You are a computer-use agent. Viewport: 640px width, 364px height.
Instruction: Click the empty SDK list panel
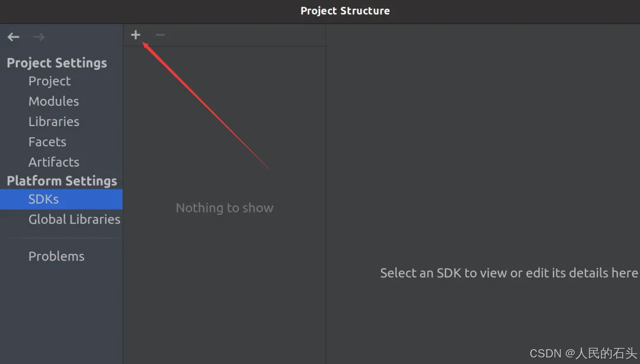(224, 118)
